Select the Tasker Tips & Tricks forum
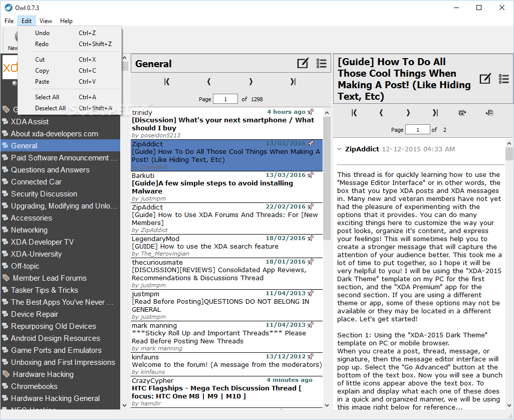Viewport: 514px width, 420px height. [60, 290]
